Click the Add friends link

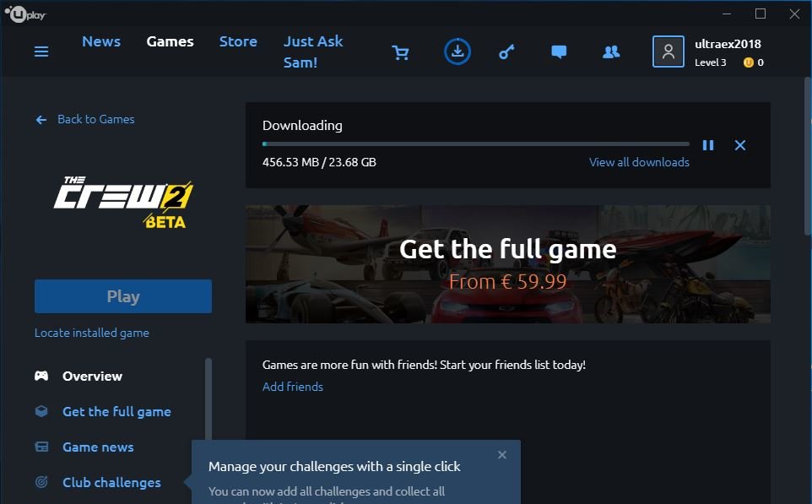[x=293, y=387]
